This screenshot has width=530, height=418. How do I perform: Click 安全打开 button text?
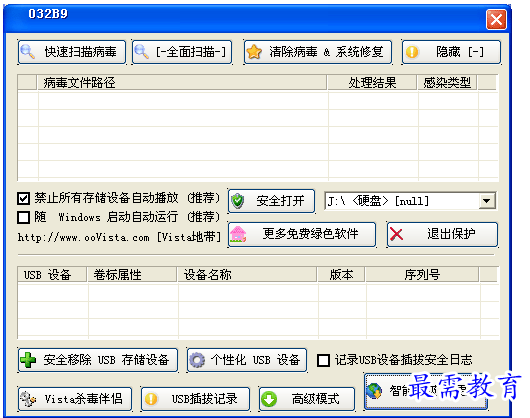click(280, 201)
